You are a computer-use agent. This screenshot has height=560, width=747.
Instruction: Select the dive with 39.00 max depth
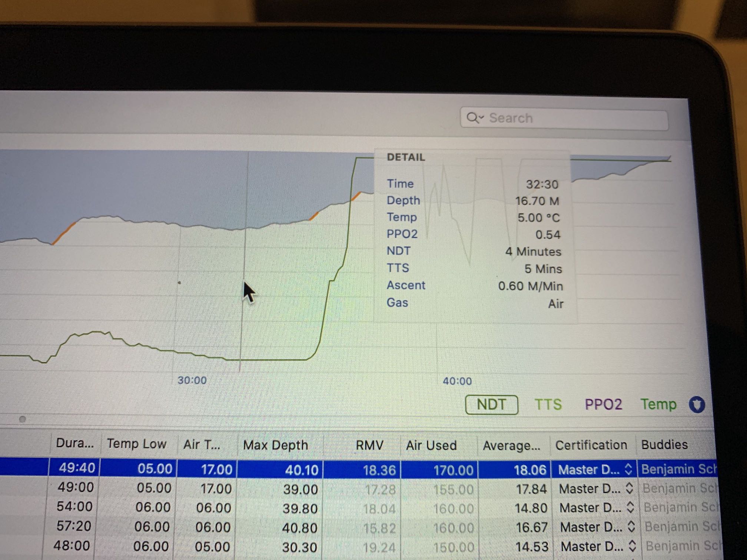click(301, 489)
